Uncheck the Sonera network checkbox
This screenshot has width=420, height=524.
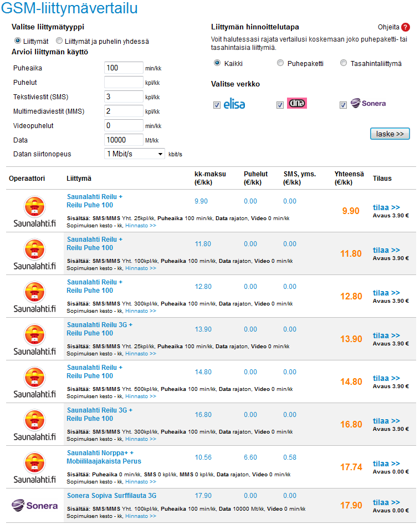[x=343, y=105]
